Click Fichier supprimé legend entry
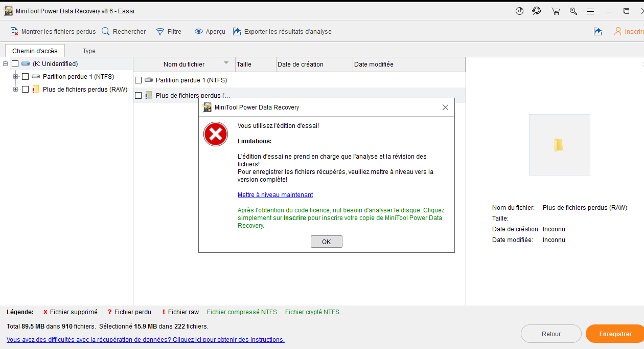This screenshot has width=644, height=349. click(x=70, y=312)
